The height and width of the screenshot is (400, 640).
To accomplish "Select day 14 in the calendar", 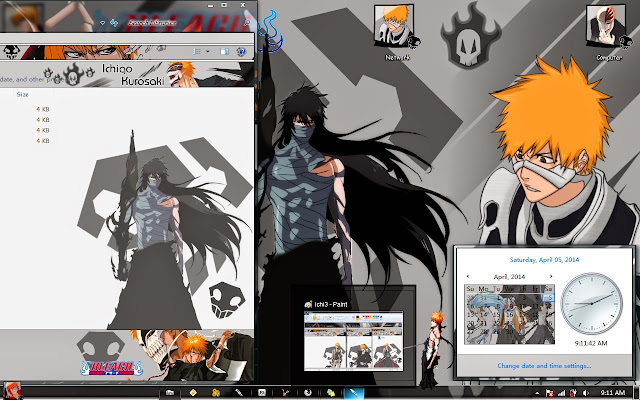I will pyautogui.click(x=483, y=315).
